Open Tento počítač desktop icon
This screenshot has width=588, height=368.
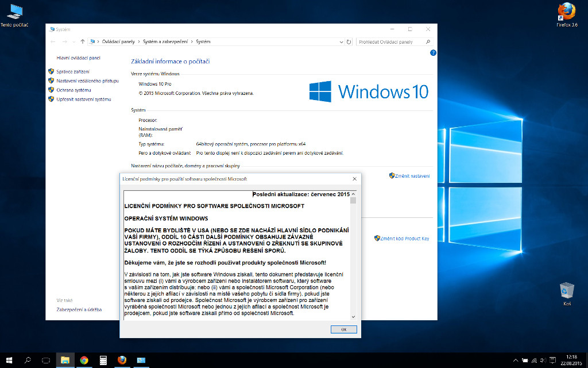pyautogui.click(x=14, y=15)
